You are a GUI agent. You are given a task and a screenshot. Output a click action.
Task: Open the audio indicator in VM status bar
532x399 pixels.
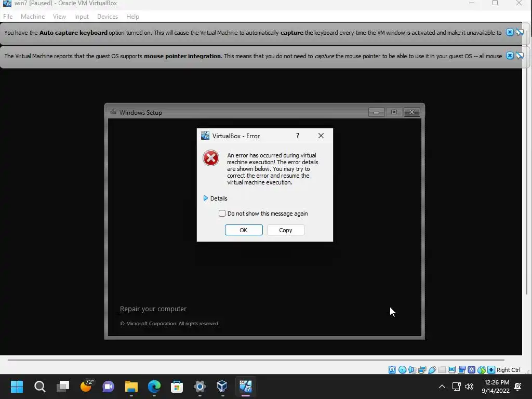point(412,370)
